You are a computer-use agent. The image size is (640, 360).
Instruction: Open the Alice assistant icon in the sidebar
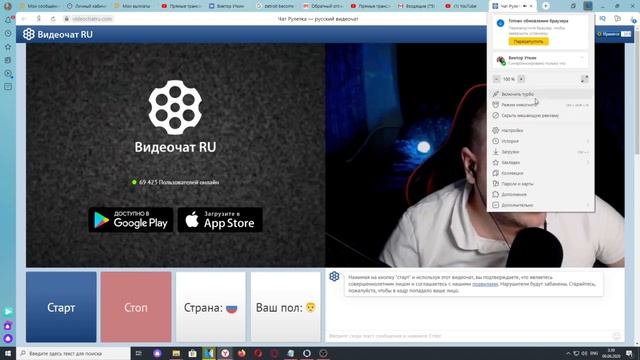(8, 338)
